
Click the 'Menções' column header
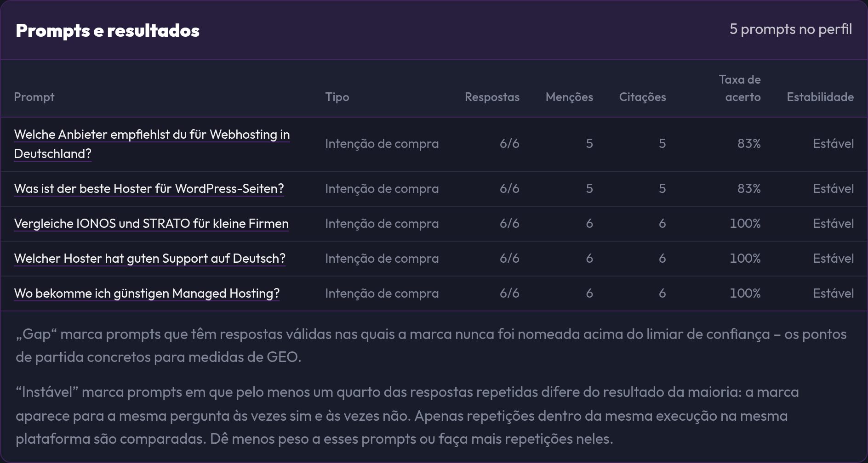(x=569, y=97)
